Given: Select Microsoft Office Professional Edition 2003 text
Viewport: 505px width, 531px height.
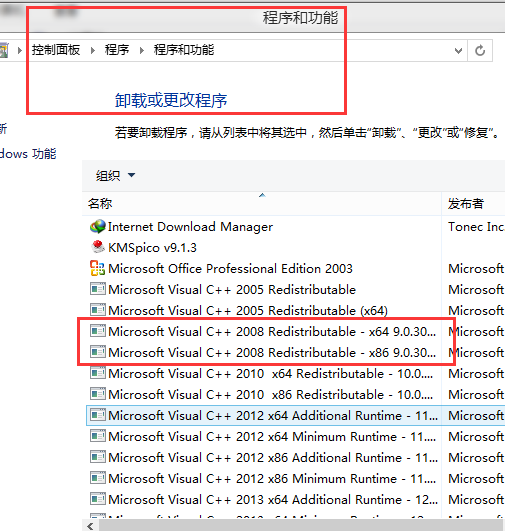Looking at the screenshot, I should click(230, 269).
